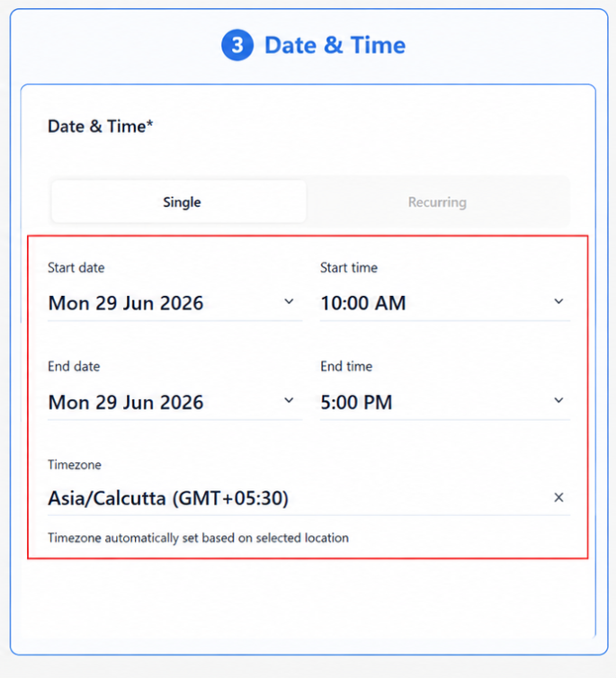The image size is (616, 678).
Task: Click the timezone automatically set helper text
Action: pos(198,538)
